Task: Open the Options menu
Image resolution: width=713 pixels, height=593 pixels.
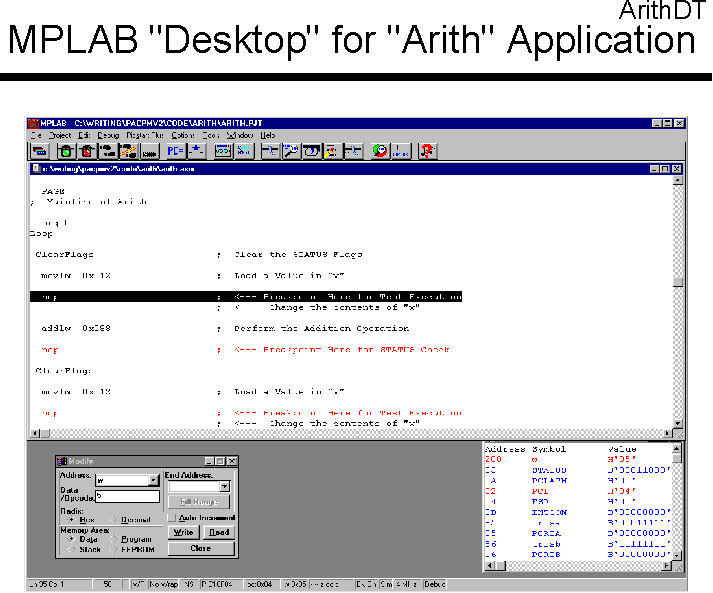Action: (x=183, y=135)
